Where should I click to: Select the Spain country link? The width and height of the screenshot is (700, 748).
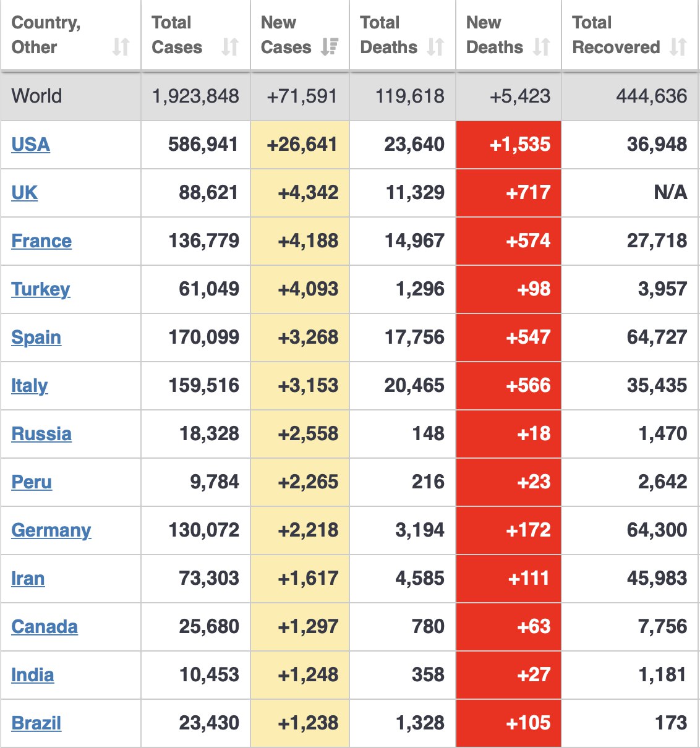click(36, 338)
